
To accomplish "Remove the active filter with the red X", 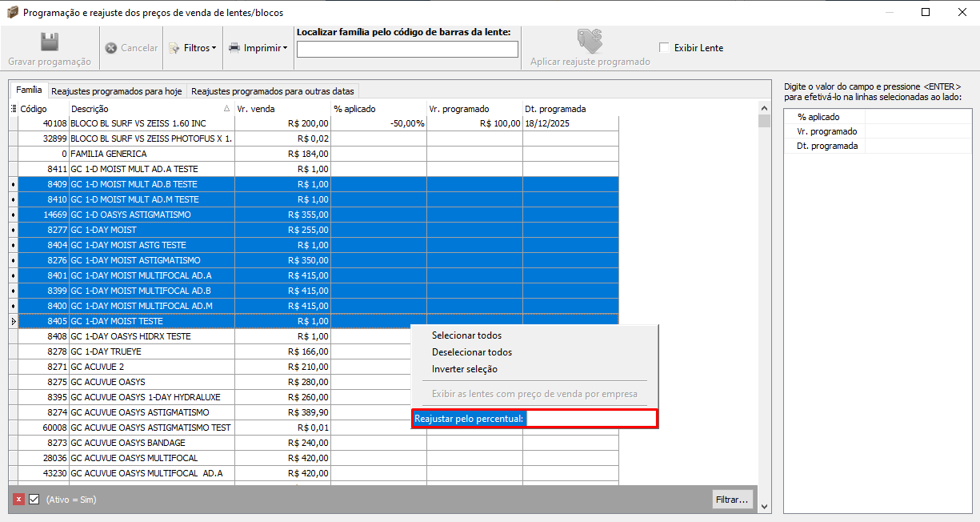I will [x=18, y=500].
